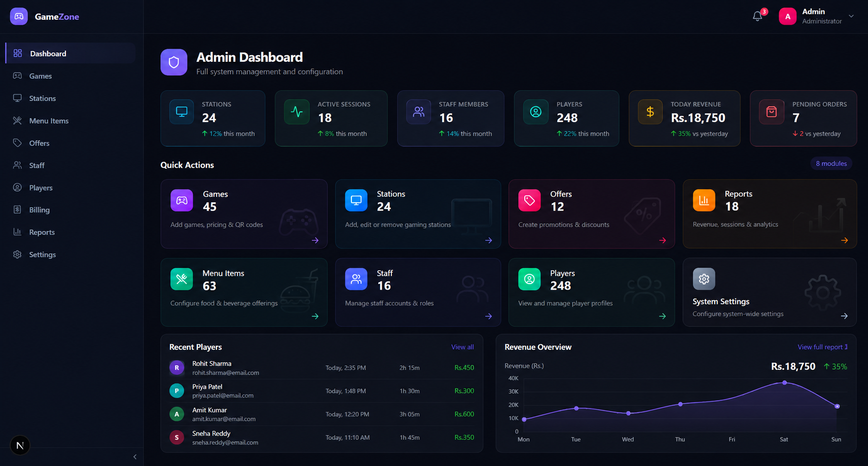Open the View full report link
Image resolution: width=868 pixels, height=466 pixels.
tap(822, 347)
